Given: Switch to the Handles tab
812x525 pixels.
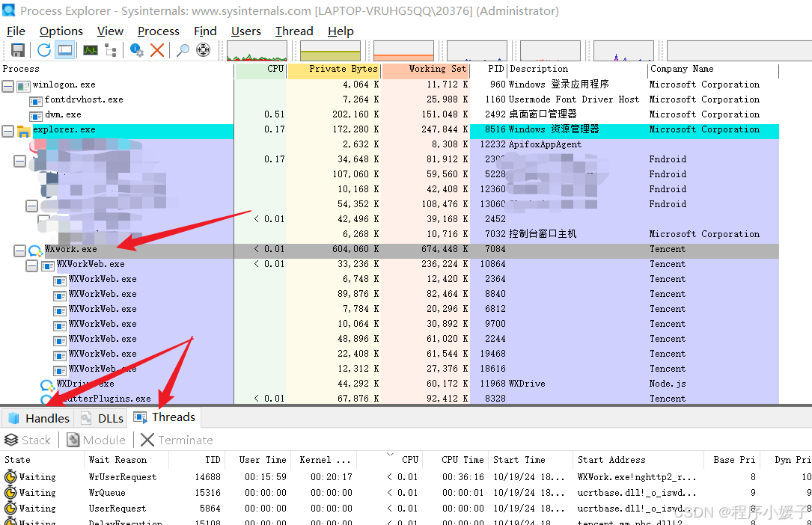Looking at the screenshot, I should click(39, 418).
